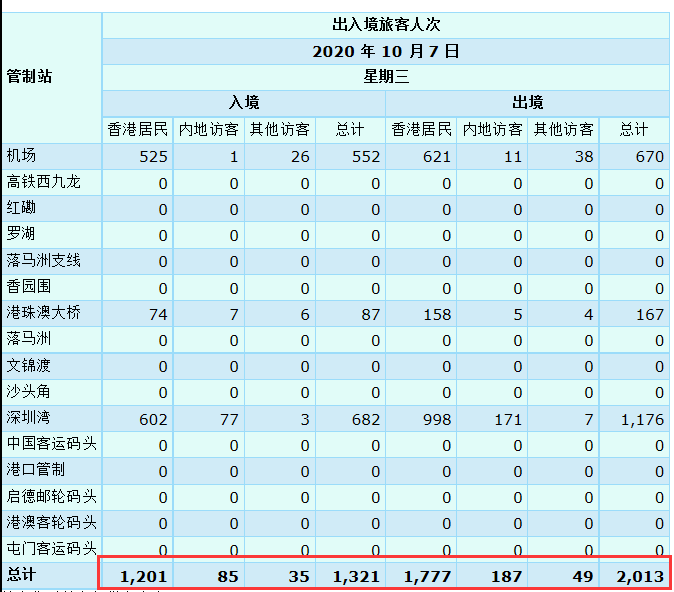Viewport: 674px width, 592px height.
Task: Select the 港澳客轮码头 row label
Action: 52,523
